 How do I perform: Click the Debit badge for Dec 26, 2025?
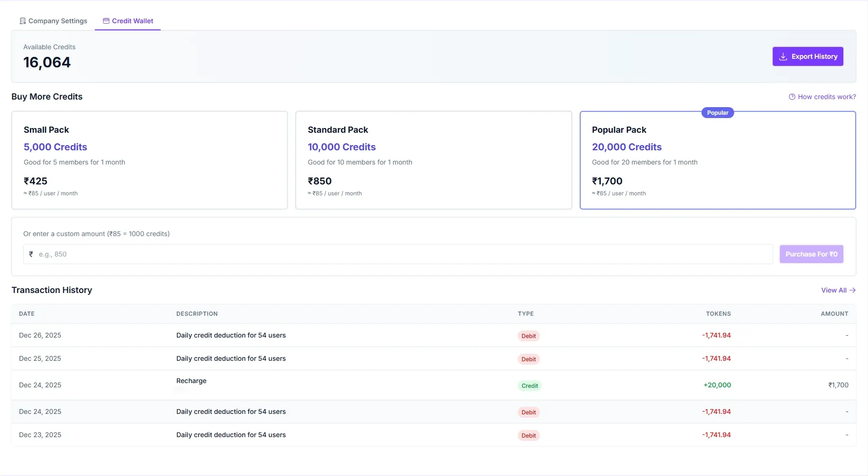click(x=529, y=336)
